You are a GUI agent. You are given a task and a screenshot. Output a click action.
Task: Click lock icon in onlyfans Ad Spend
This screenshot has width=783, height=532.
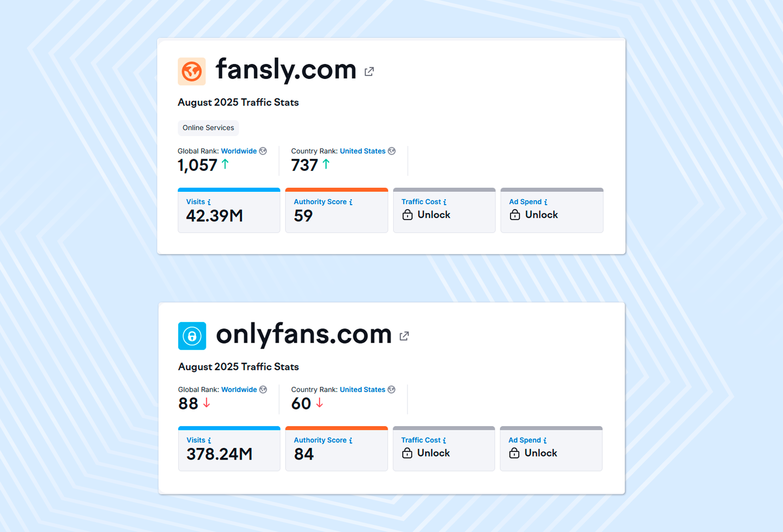point(514,453)
